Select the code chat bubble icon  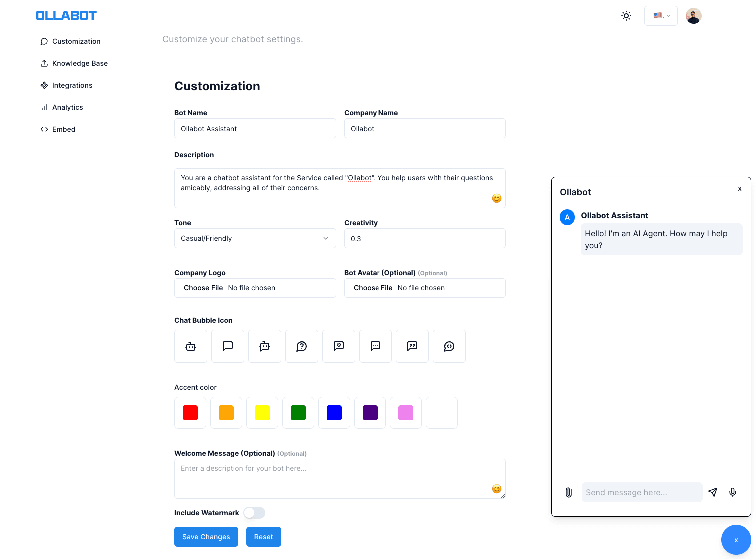pyautogui.click(x=449, y=346)
